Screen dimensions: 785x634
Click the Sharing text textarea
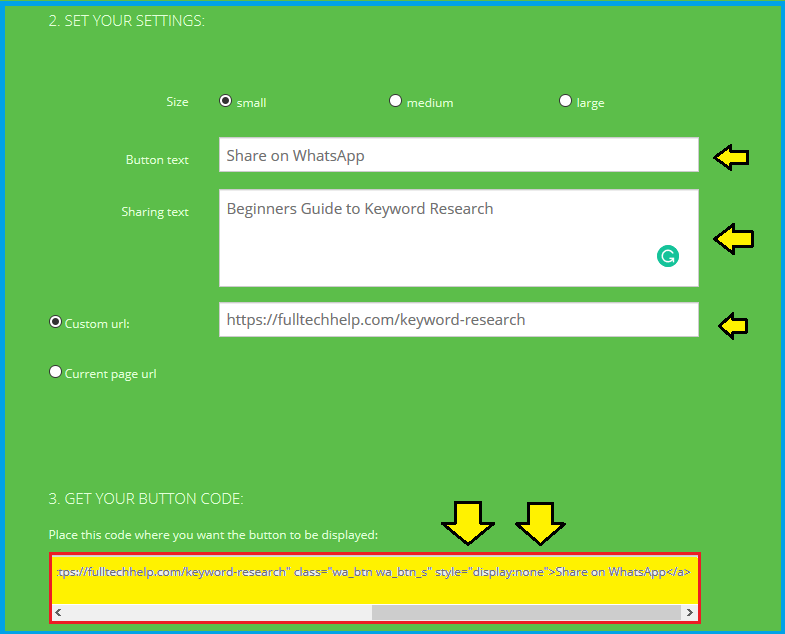[x=459, y=238]
